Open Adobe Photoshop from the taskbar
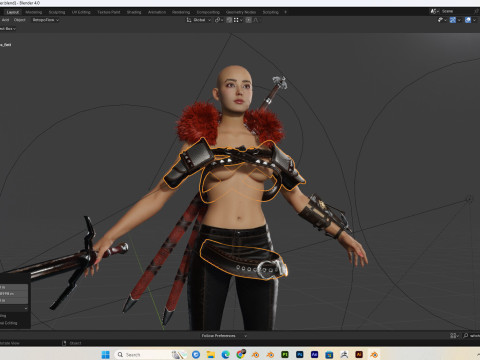 300,354
